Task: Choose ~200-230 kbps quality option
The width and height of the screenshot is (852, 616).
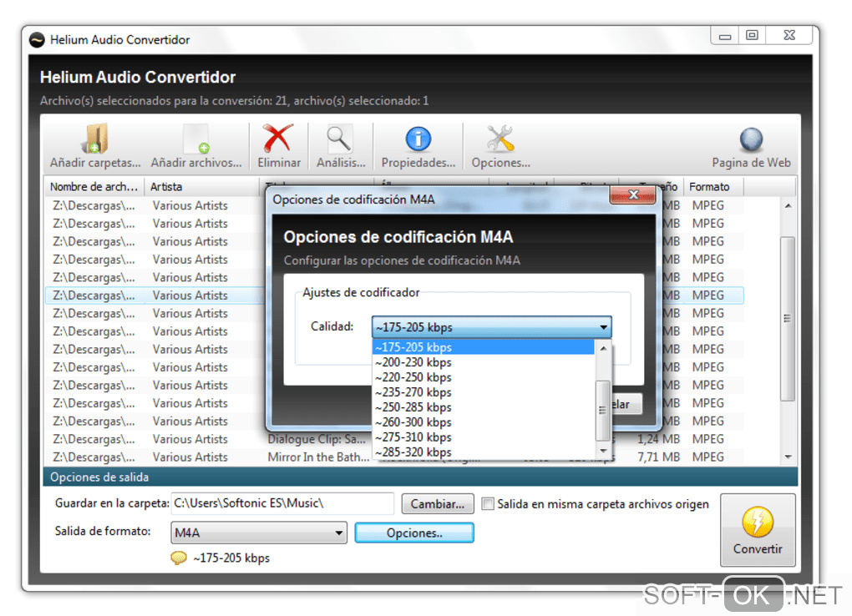Action: (x=484, y=362)
